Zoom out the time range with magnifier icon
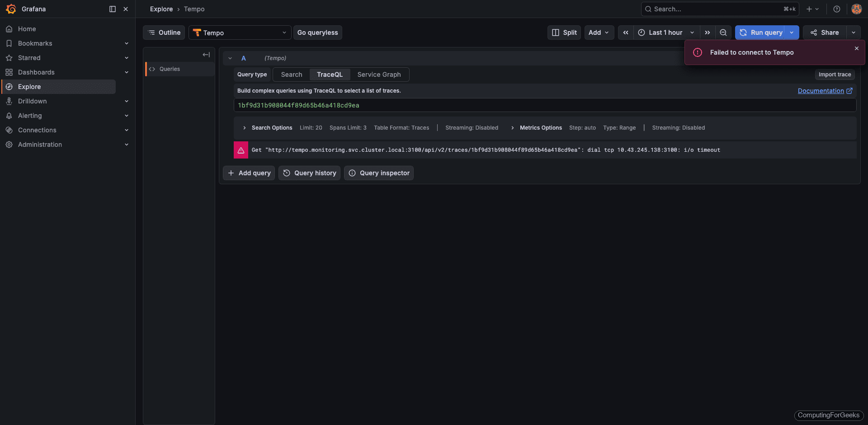 click(723, 33)
